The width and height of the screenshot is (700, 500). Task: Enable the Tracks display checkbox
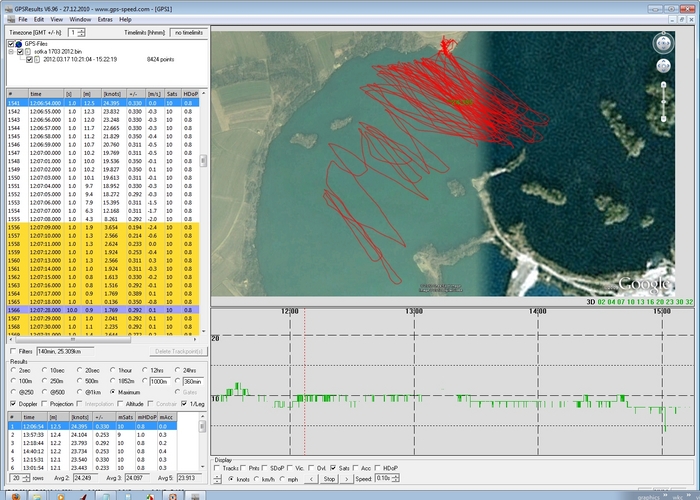pos(217,468)
